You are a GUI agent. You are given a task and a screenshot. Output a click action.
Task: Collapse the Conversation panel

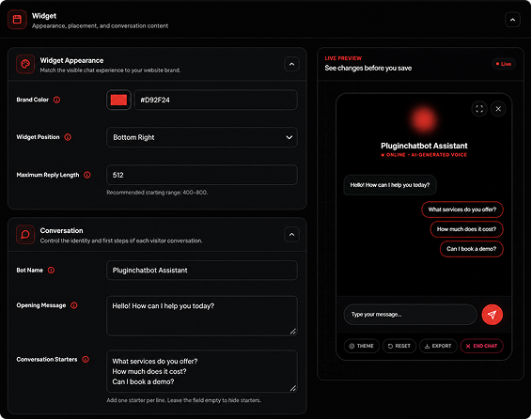click(x=291, y=234)
